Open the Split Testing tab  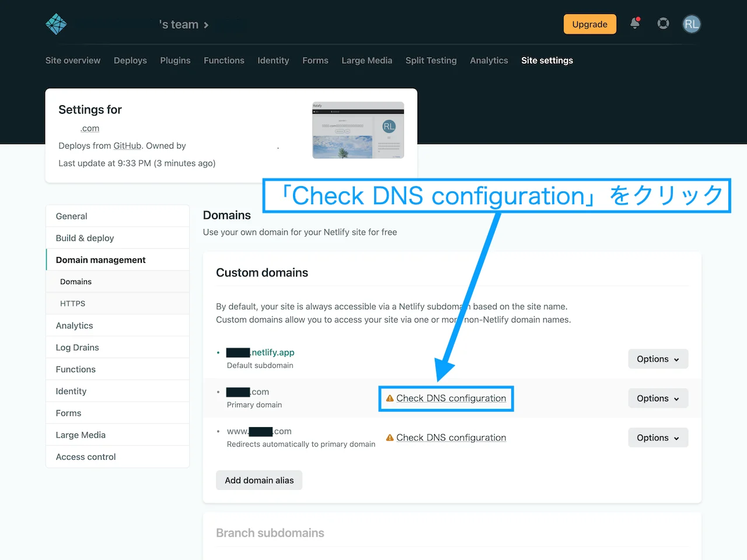(x=431, y=60)
